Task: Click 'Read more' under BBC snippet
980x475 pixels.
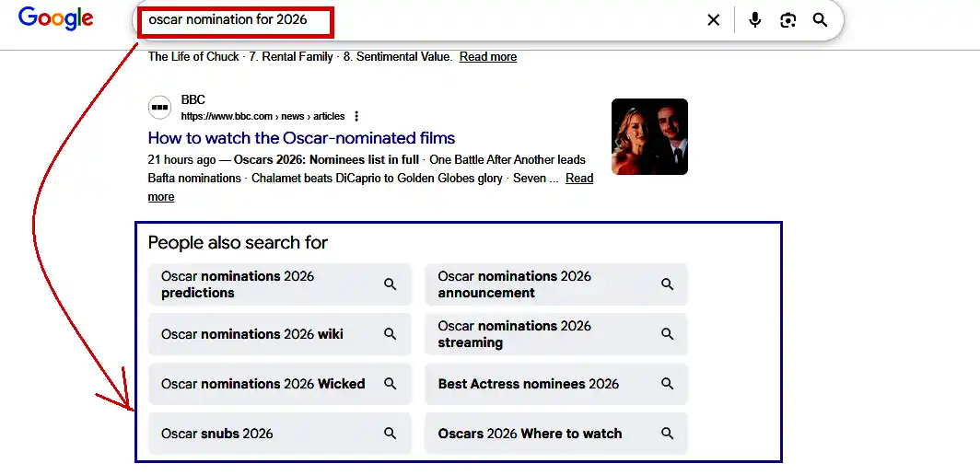Action: pyautogui.click(x=578, y=179)
